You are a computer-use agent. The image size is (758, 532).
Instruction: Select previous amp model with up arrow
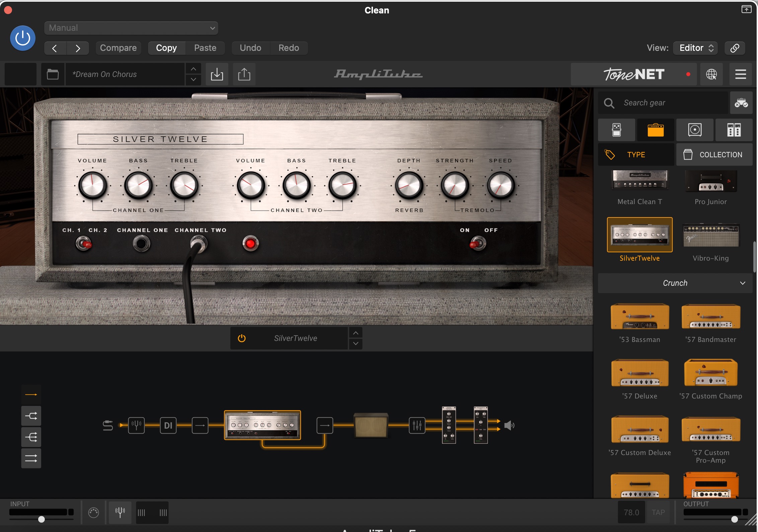point(356,333)
